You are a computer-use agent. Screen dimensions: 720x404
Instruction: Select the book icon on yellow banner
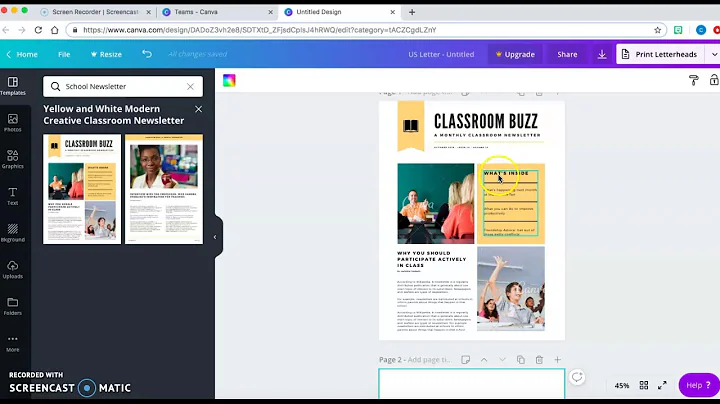[411, 125]
